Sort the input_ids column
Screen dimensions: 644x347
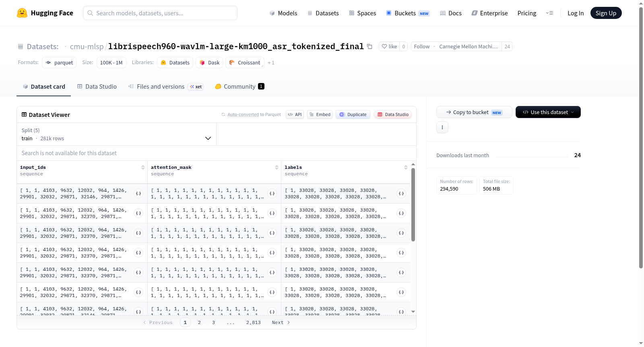pyautogui.click(x=143, y=167)
